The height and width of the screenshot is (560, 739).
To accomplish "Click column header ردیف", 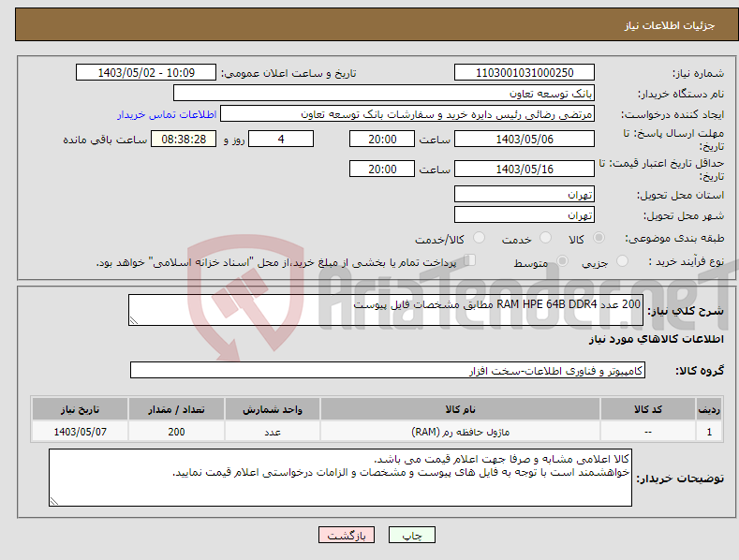I will (x=709, y=409).
